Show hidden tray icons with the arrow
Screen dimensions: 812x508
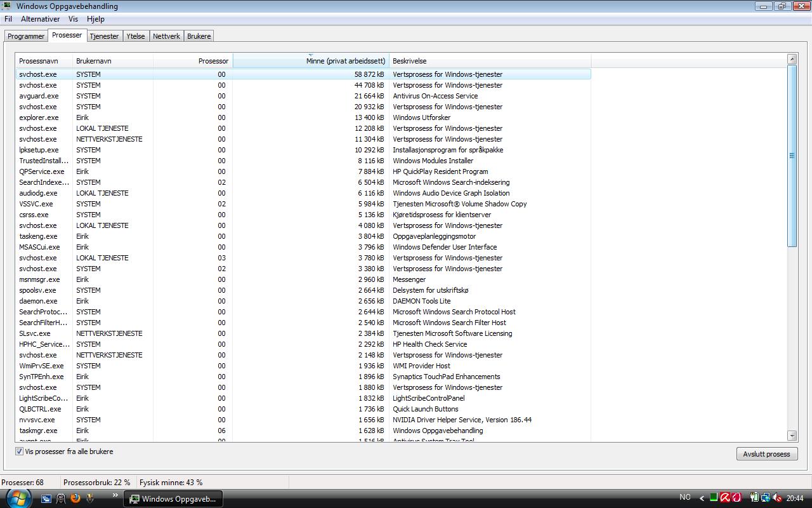[702, 498]
